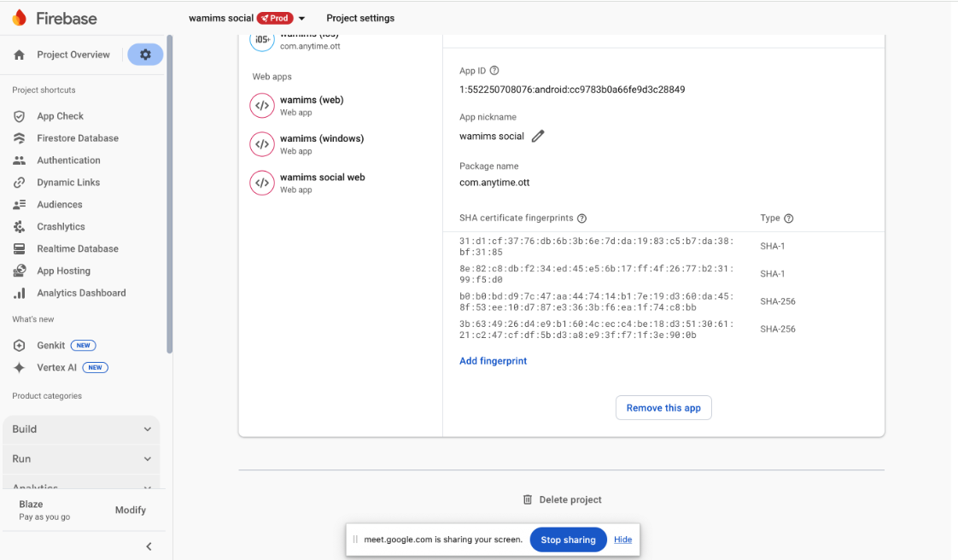Open Realtime Database from shortcuts
This screenshot has width=958, height=560.
pos(78,248)
